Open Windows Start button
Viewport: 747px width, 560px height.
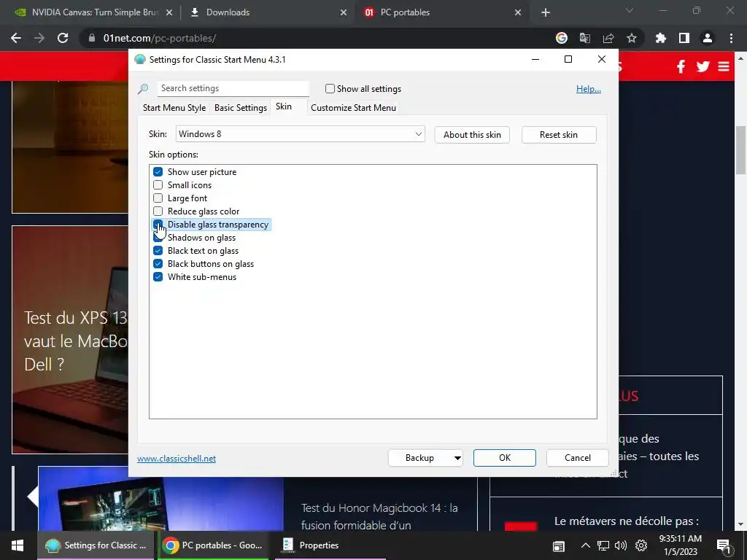point(18,545)
